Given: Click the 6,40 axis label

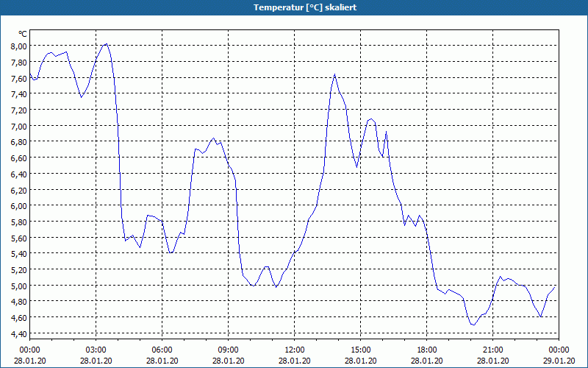Looking at the screenshot, I should pyautogui.click(x=19, y=174).
